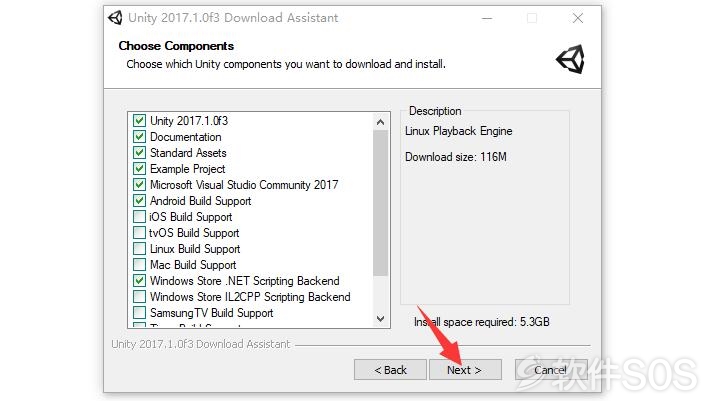Enable tvOS Build Support

[x=139, y=233]
